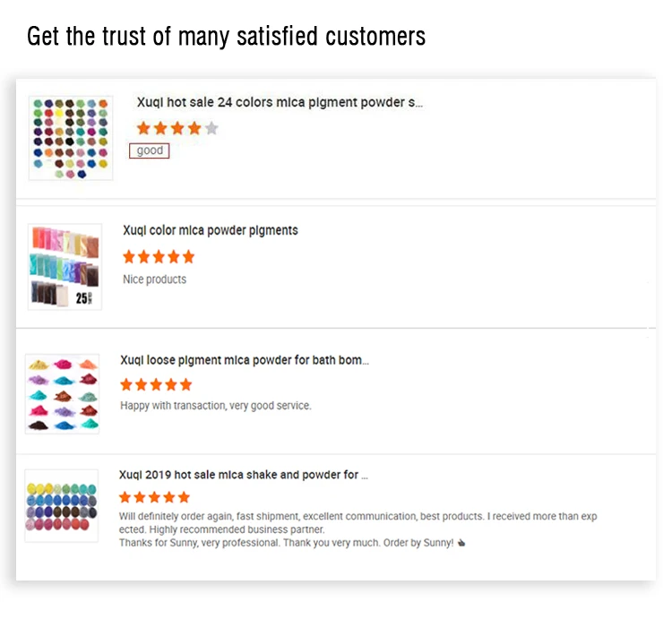Click the boxed 'good' review tag
672x619 pixels.
[150, 150]
